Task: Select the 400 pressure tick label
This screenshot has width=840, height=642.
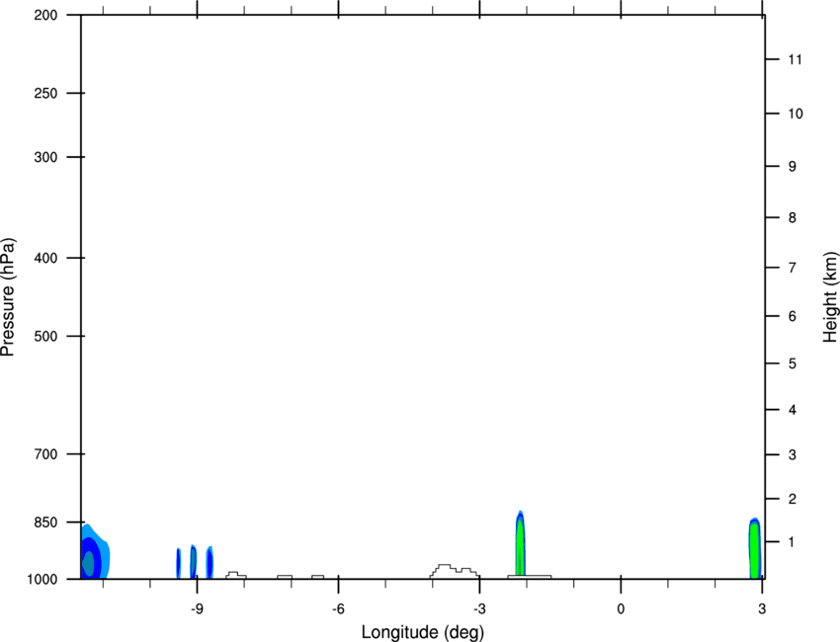Action: tap(45, 258)
